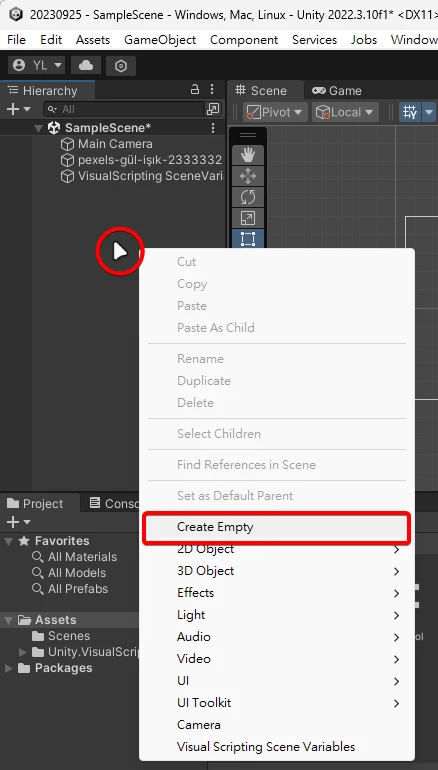Select the Move tool

click(x=248, y=176)
